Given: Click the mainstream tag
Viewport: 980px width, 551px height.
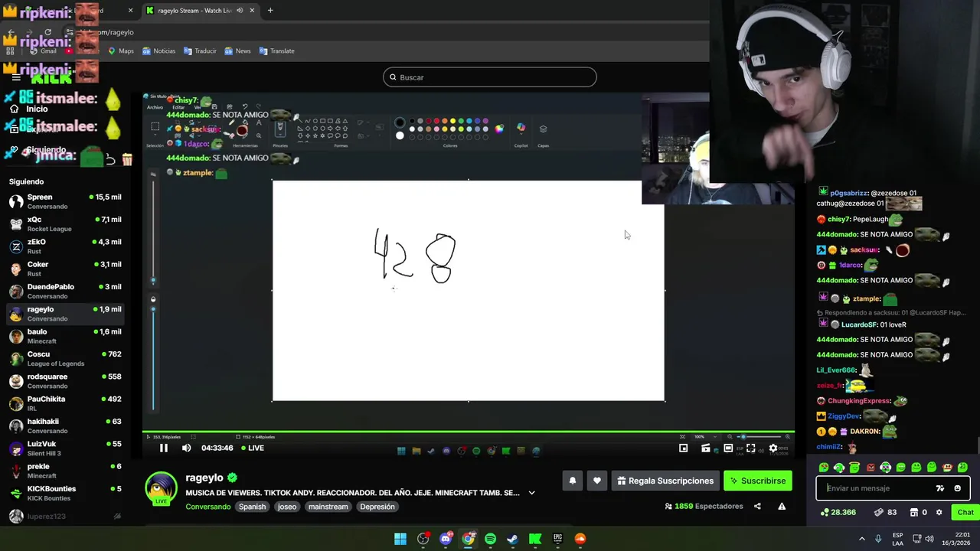Looking at the screenshot, I should point(328,507).
